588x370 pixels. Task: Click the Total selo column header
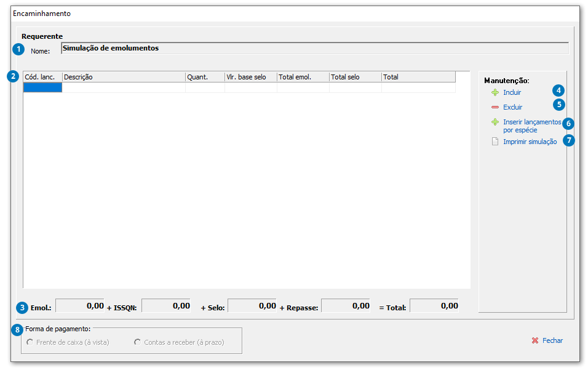point(355,77)
